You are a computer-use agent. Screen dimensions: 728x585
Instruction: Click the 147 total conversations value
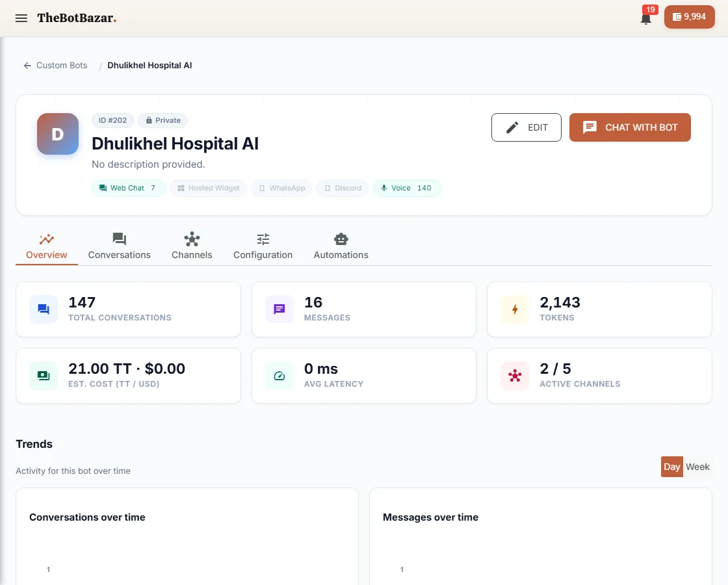[82, 302]
